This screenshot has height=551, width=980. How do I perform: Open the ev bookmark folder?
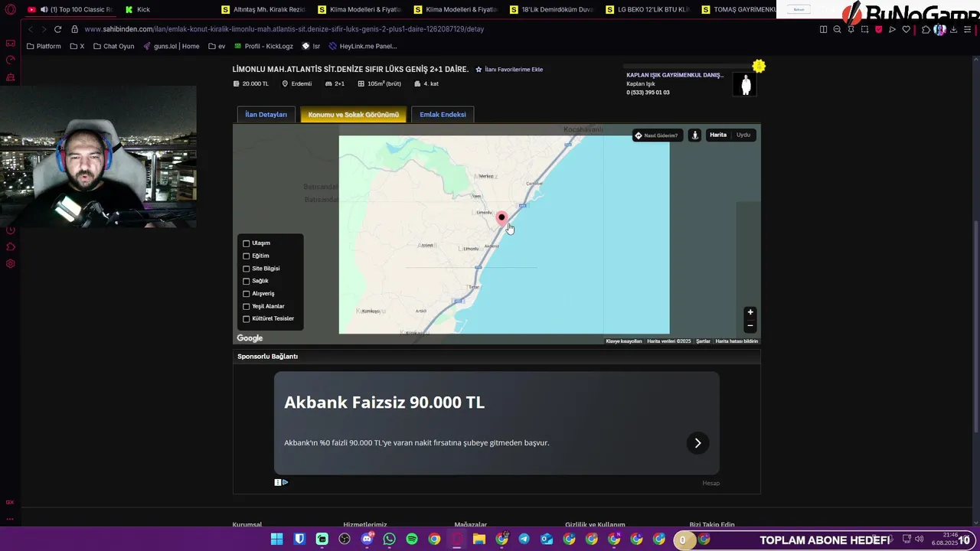click(217, 46)
